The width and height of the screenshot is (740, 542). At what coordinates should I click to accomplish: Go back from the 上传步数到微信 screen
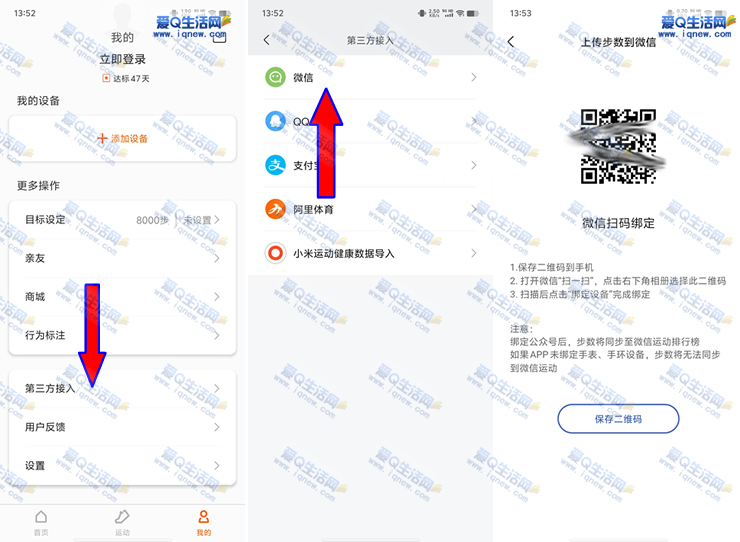511,41
